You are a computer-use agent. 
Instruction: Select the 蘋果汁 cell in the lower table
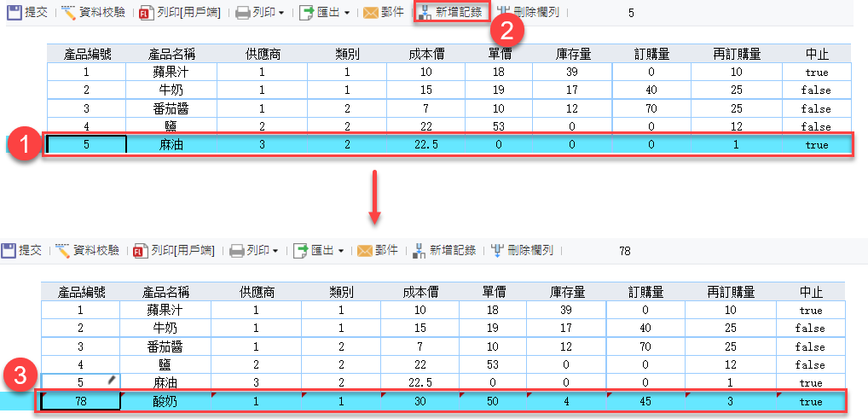coord(165,311)
